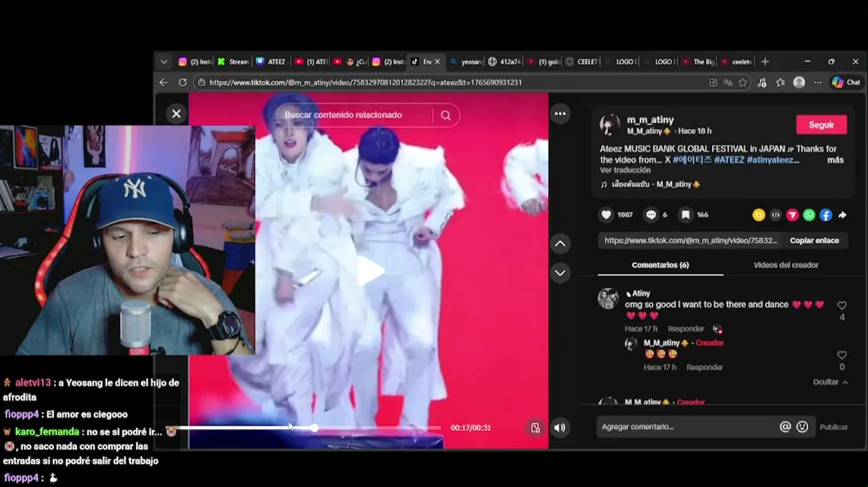
Task: Switch to Comentarios (6) tab
Action: point(660,265)
